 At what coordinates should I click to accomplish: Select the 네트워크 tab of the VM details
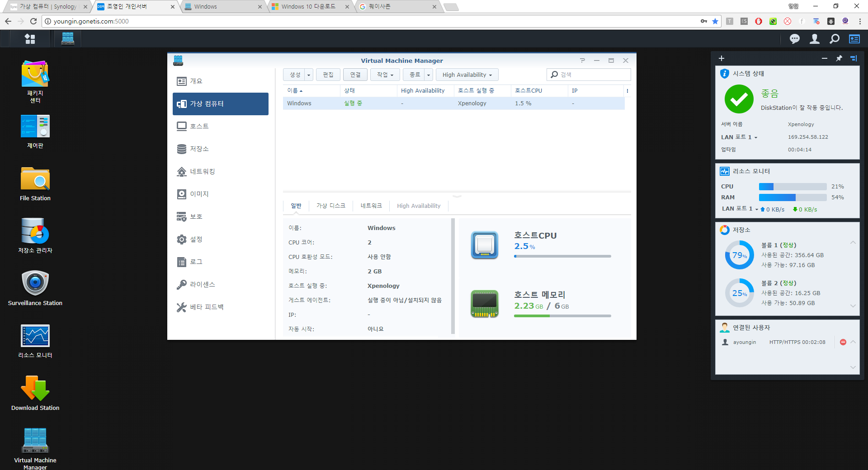pos(371,206)
